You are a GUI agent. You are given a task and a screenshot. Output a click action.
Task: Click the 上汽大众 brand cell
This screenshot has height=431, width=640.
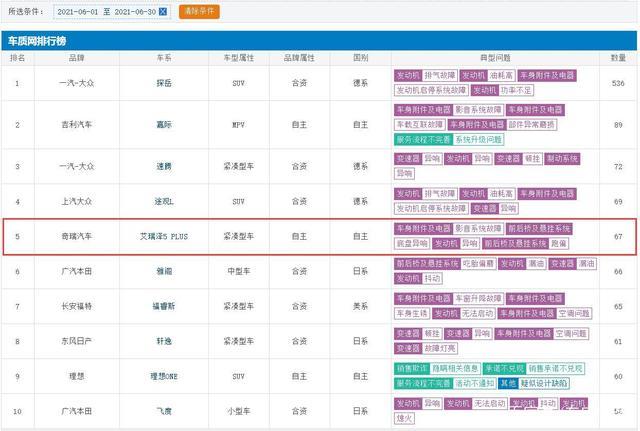click(76, 202)
